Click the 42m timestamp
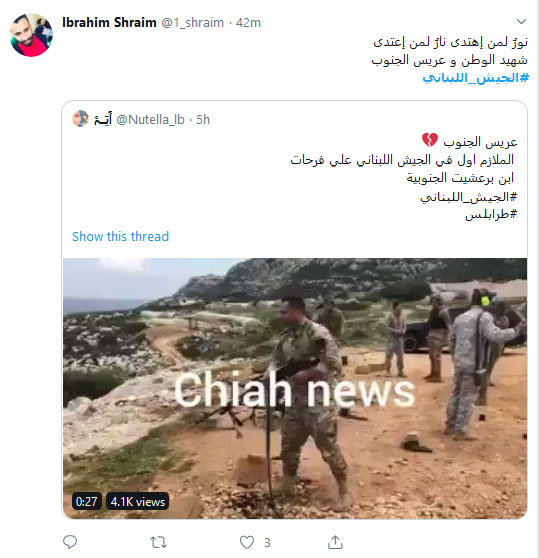 click(248, 23)
